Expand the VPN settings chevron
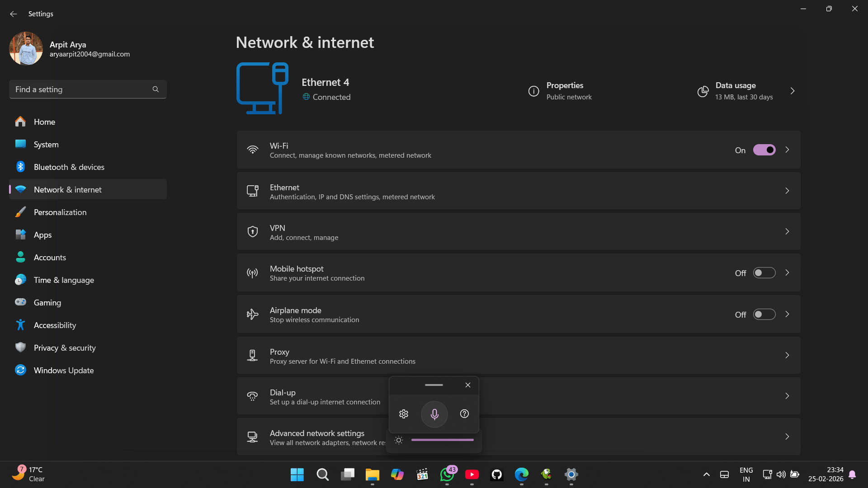The width and height of the screenshot is (868, 488). (x=787, y=232)
